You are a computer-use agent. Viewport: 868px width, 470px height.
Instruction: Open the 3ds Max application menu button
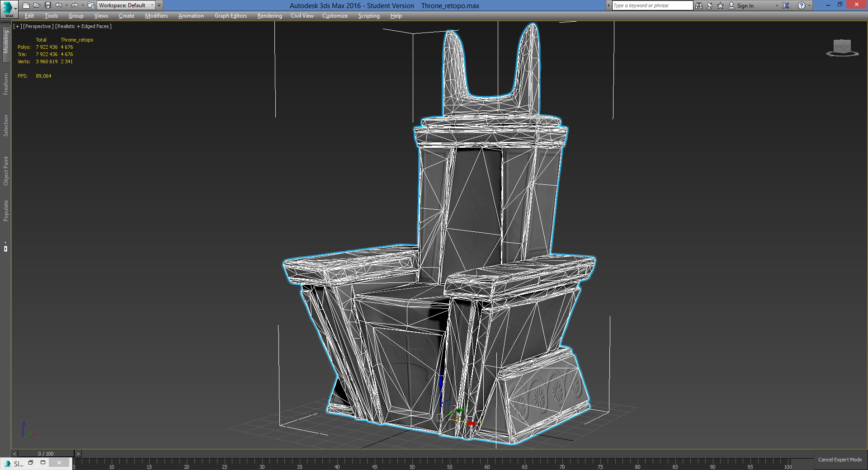click(8, 9)
